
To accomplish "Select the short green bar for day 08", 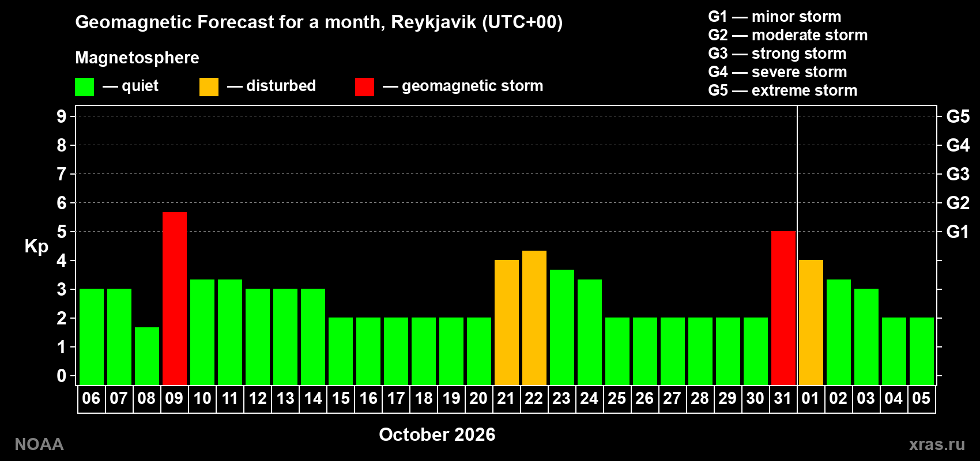I will (x=147, y=356).
